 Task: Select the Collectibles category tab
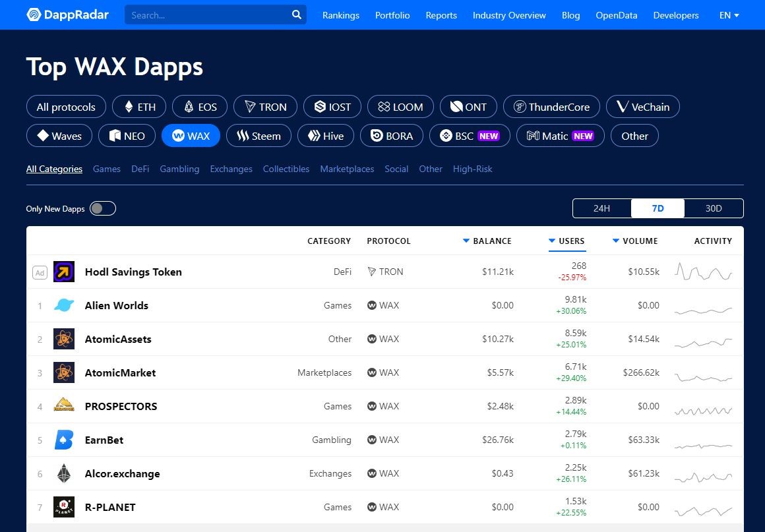click(286, 169)
